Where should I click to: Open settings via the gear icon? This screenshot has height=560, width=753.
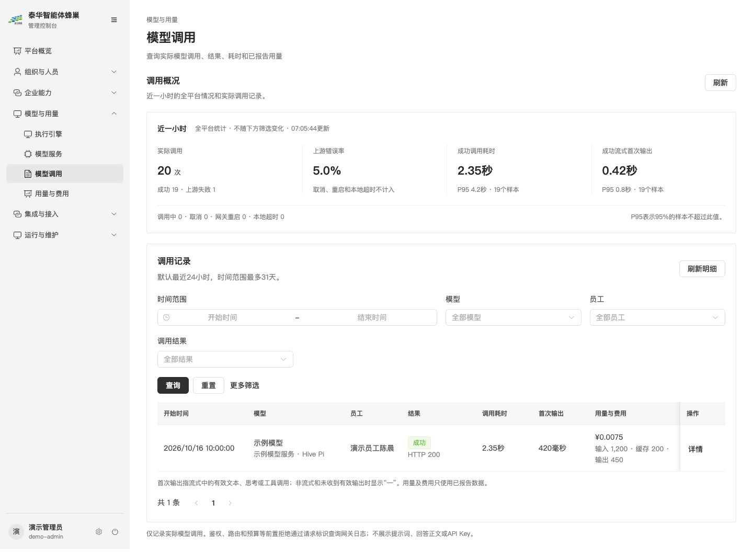(x=99, y=532)
